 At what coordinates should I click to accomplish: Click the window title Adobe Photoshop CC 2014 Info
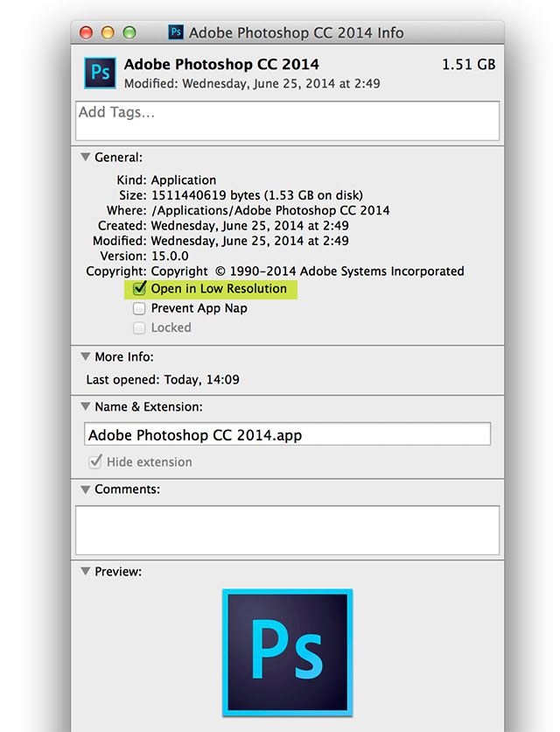297,32
